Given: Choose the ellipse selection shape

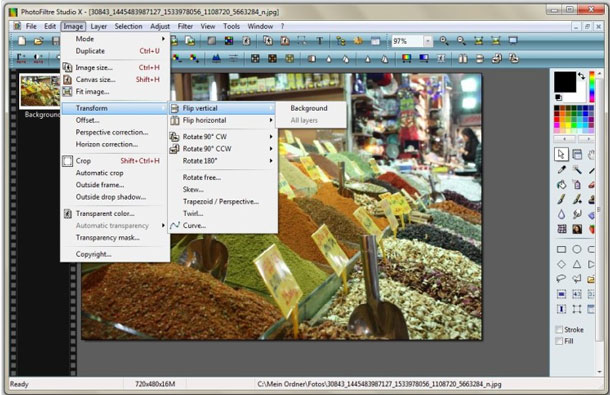Looking at the screenshot, I should pos(577,249).
